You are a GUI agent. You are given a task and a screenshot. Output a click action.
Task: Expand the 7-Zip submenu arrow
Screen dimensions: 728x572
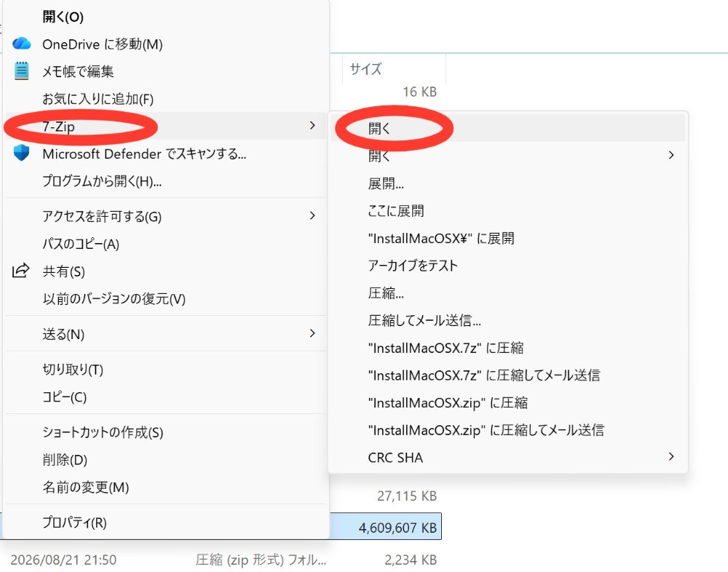[312, 125]
